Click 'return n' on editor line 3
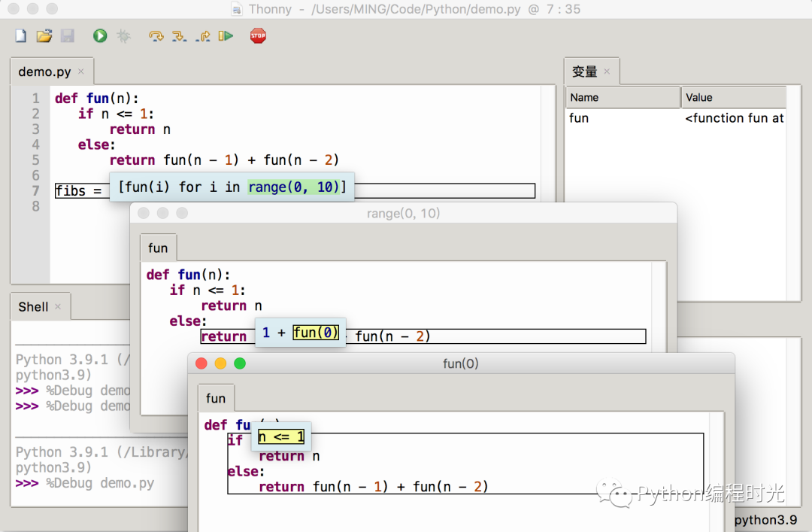Viewport: 812px width, 532px height. click(x=140, y=129)
